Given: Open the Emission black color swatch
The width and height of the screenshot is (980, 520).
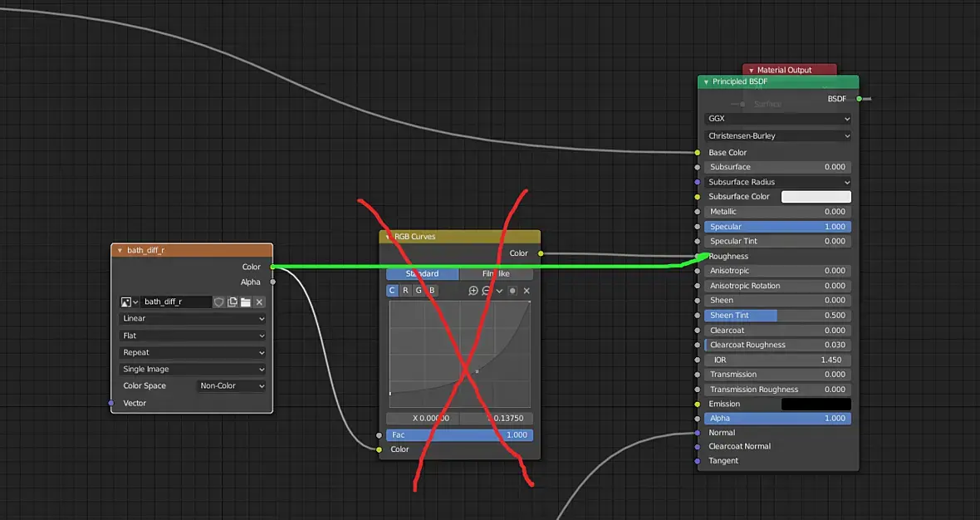Looking at the screenshot, I should (x=816, y=405).
